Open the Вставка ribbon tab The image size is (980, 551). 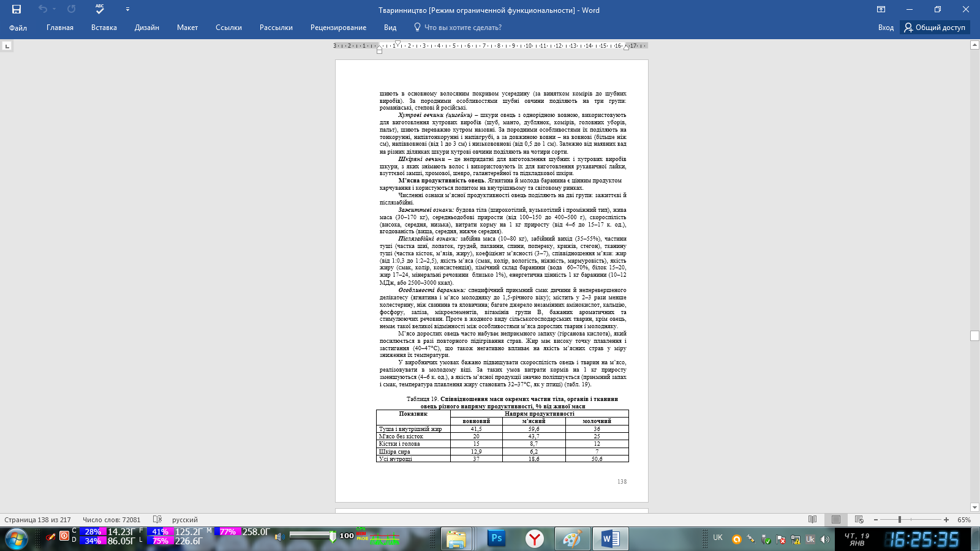104,28
